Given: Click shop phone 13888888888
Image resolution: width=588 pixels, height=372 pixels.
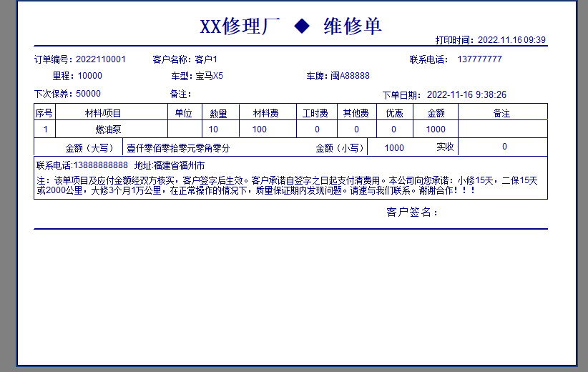Looking at the screenshot, I should pyautogui.click(x=100, y=165).
